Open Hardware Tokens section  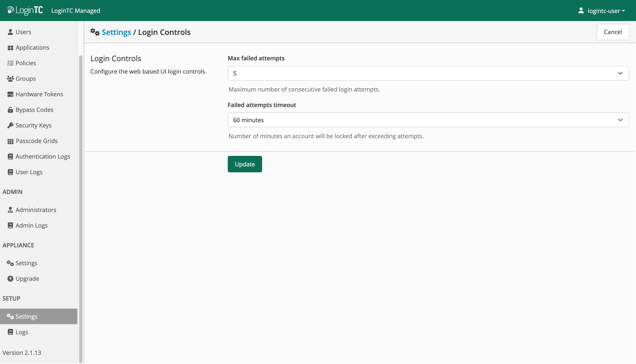pos(39,94)
